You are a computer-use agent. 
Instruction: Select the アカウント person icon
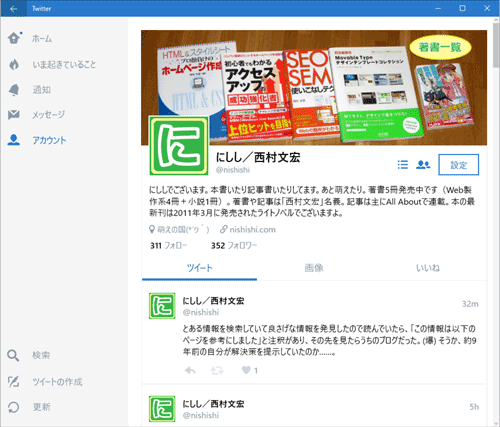pos(14,140)
